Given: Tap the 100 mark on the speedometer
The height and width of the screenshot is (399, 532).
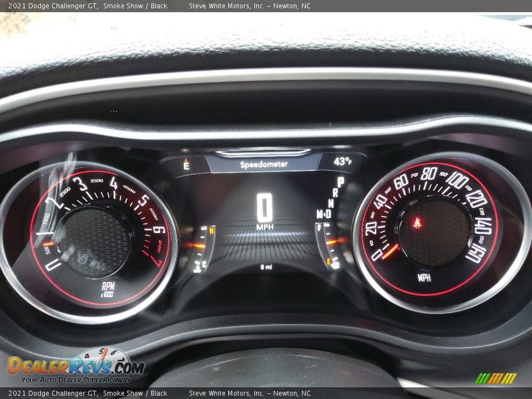Looking at the screenshot, I should [x=457, y=180].
